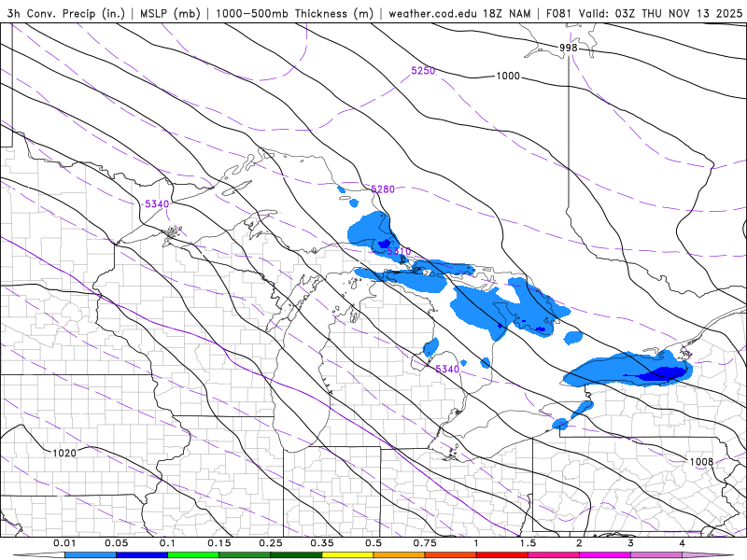Pick the bright red legend color swatch

coord(502,555)
